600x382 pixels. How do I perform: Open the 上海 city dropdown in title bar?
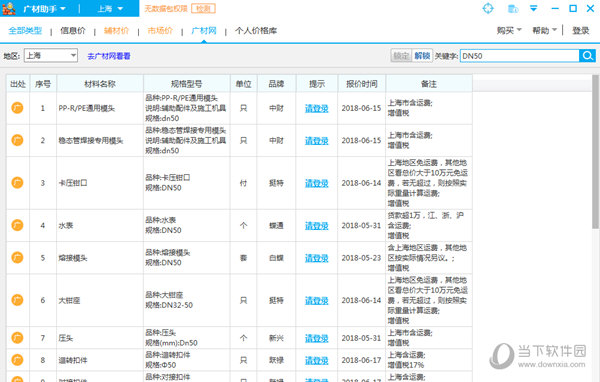click(x=110, y=8)
